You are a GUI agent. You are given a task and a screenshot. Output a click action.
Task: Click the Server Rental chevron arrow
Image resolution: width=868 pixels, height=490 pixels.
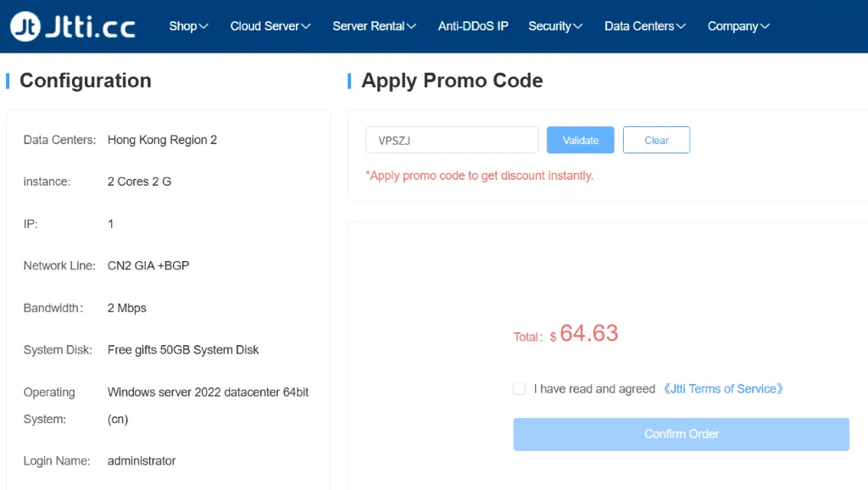pos(412,27)
